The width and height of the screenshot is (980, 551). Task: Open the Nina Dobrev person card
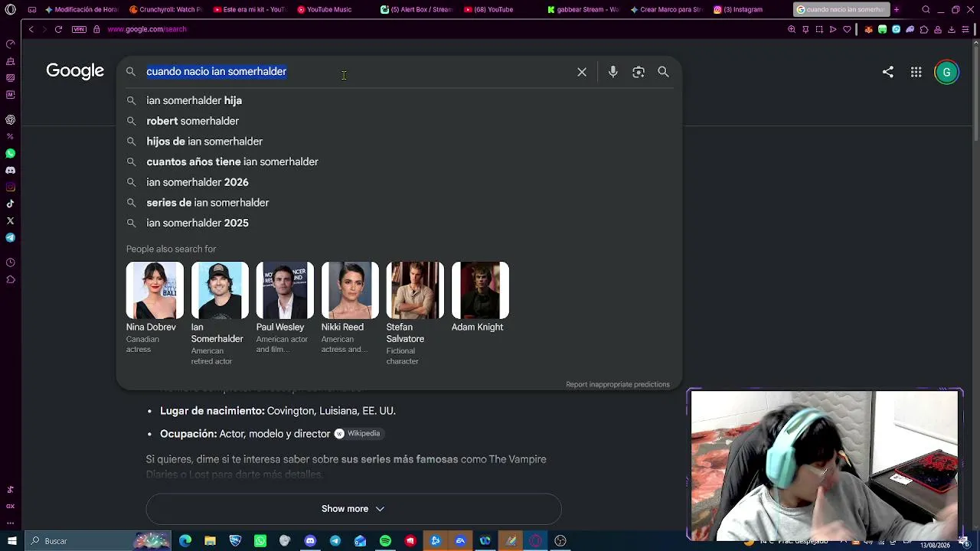click(155, 308)
